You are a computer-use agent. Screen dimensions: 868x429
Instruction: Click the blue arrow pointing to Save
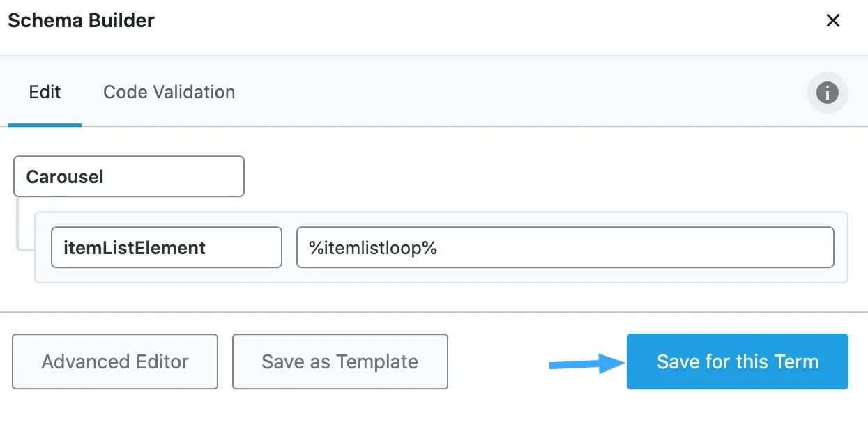586,363
